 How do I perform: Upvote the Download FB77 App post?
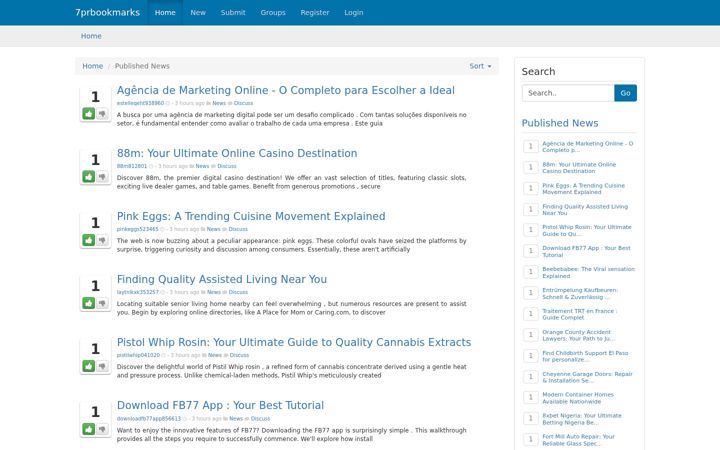pos(89,429)
